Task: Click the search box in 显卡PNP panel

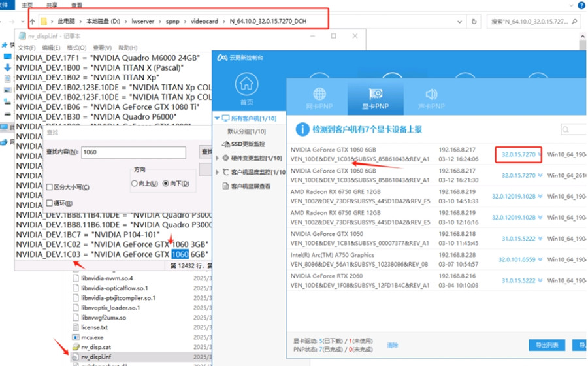Action: pos(574,130)
